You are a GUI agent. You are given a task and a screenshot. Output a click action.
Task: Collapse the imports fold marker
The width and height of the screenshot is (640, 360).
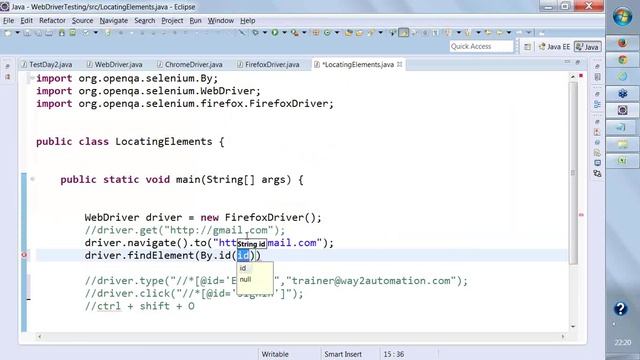coord(32,78)
